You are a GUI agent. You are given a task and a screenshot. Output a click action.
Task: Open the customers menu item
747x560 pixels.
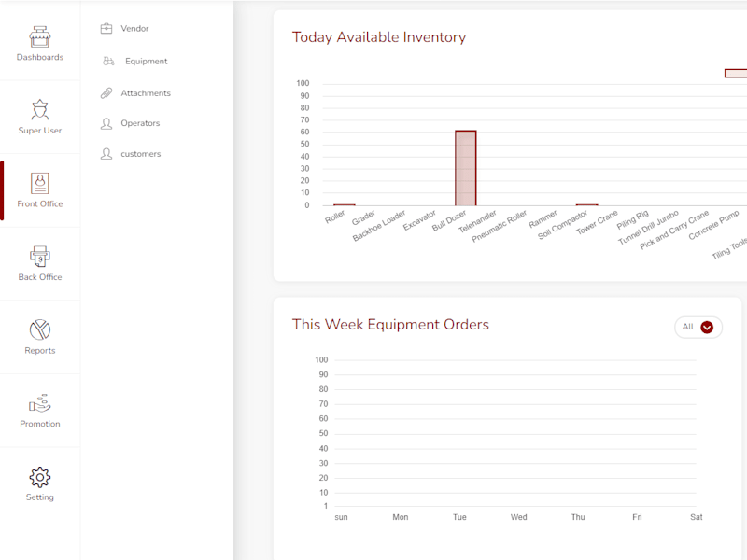141,154
